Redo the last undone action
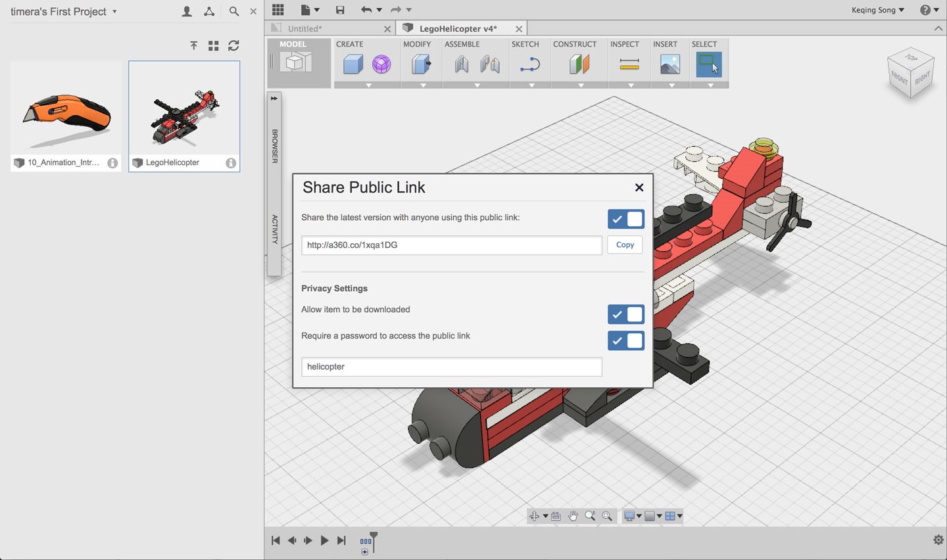 [x=396, y=10]
